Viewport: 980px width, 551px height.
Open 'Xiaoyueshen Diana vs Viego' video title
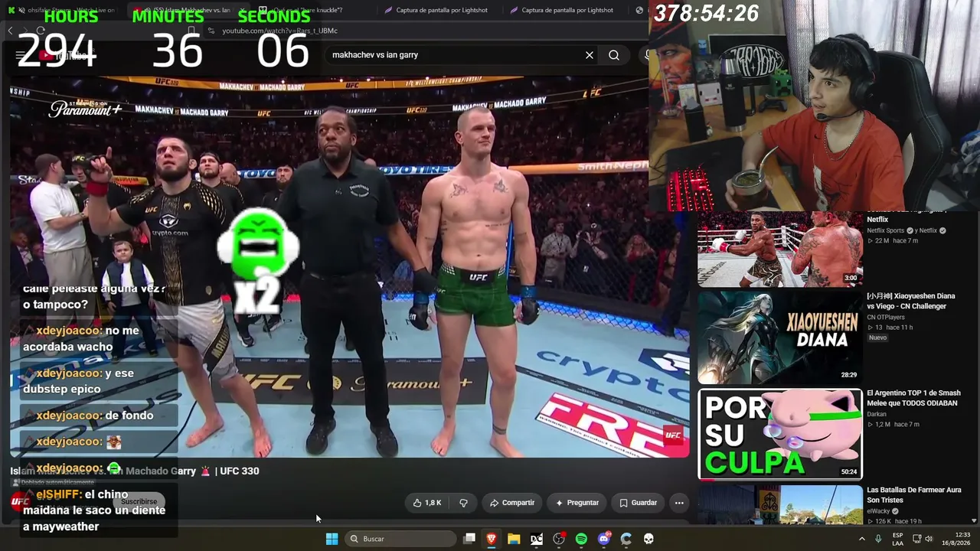(x=910, y=301)
